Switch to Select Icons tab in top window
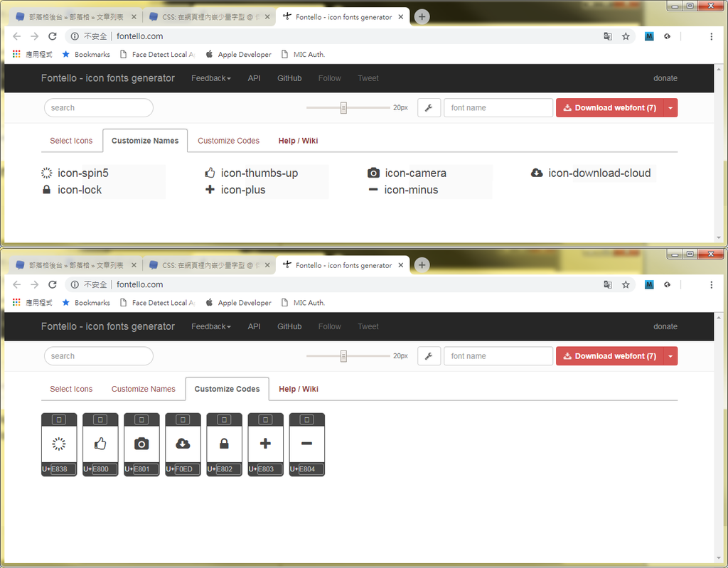 (71, 141)
